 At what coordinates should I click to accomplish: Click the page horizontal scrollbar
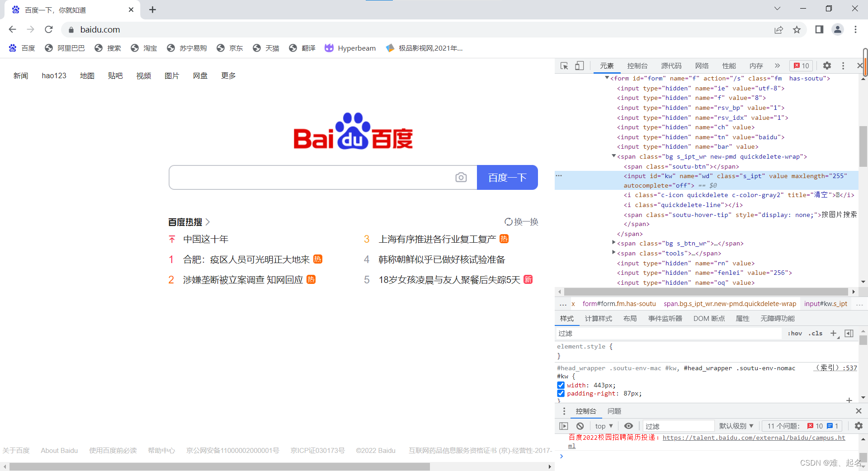tap(219, 466)
